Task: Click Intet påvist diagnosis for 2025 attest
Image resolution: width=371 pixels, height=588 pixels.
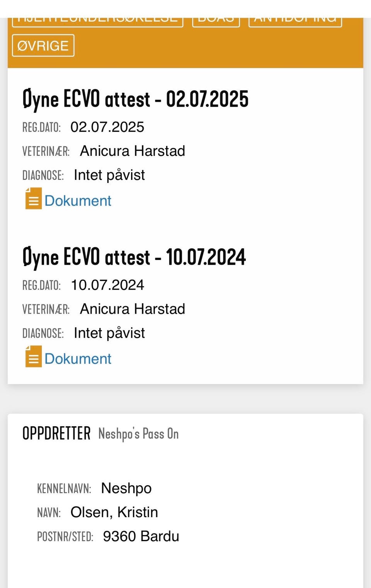Action: [x=109, y=175]
